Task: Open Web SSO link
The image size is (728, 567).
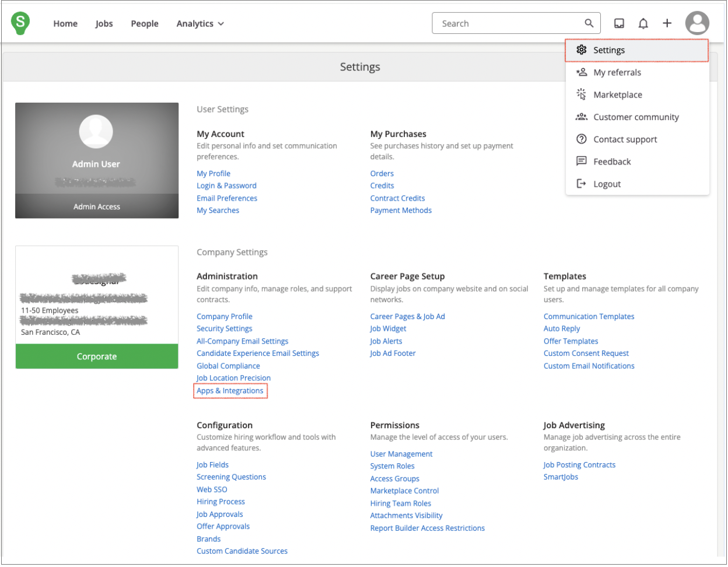Action: (212, 490)
